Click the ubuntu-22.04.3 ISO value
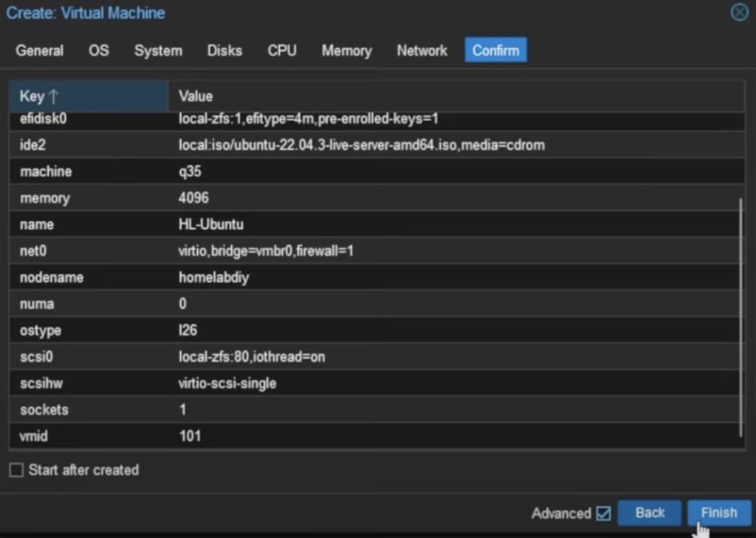This screenshot has height=538, width=756. (362, 145)
